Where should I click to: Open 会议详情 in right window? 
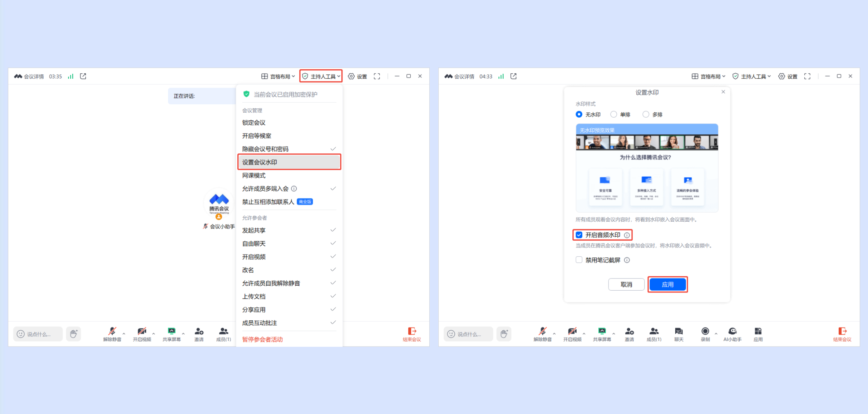pos(459,76)
